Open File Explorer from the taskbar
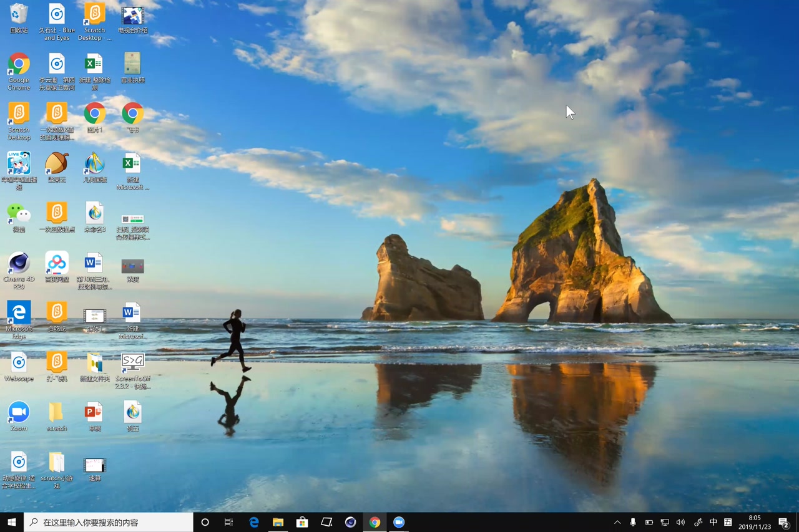 (x=278, y=522)
